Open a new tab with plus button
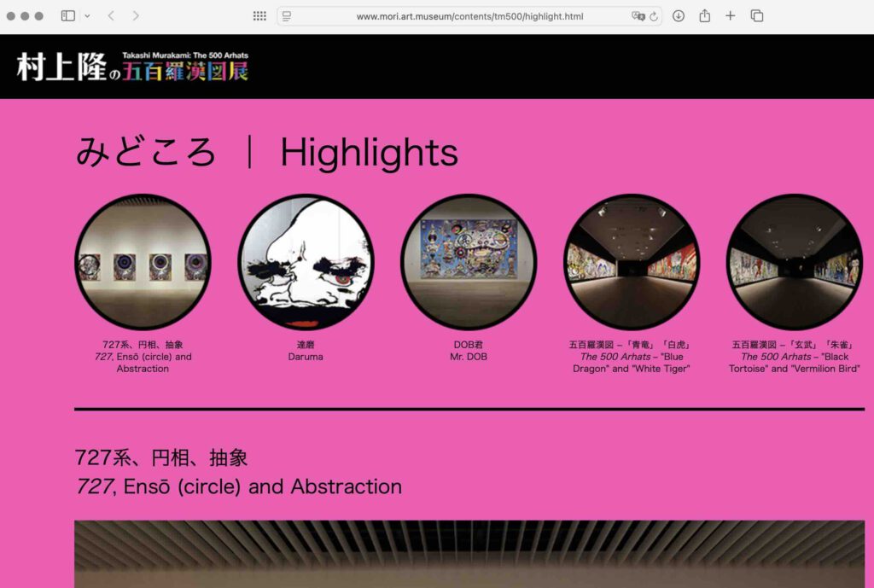The width and height of the screenshot is (874, 588). point(731,16)
